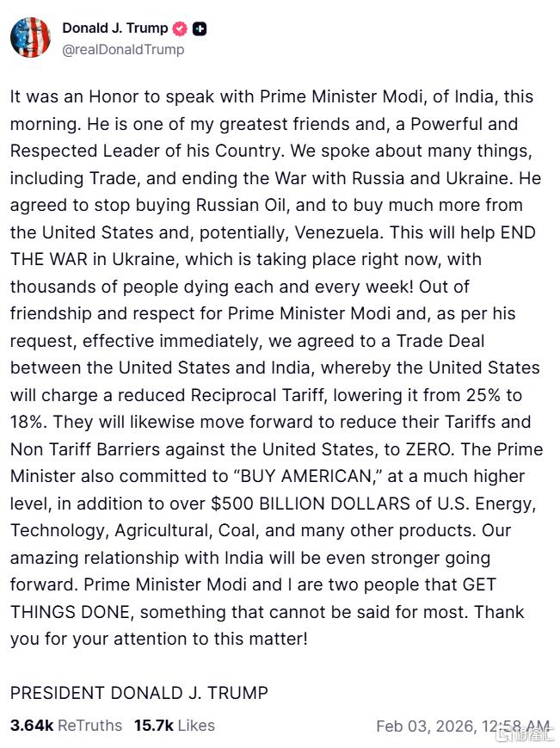Click the black plus badge icon
560x748 pixels.
pos(200,28)
